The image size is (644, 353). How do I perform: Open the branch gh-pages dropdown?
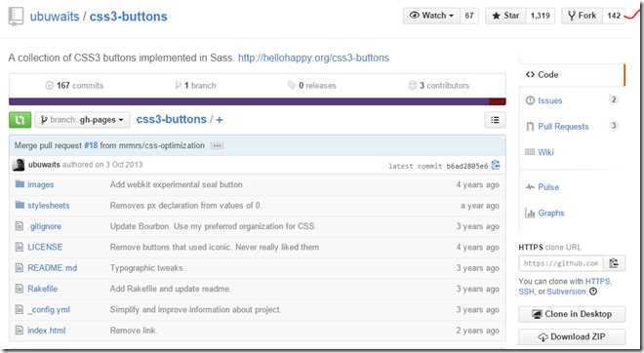coord(82,120)
